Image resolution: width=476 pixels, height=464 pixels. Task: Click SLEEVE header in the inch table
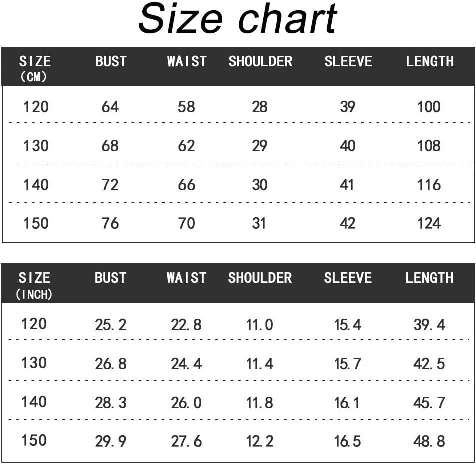tap(347, 278)
